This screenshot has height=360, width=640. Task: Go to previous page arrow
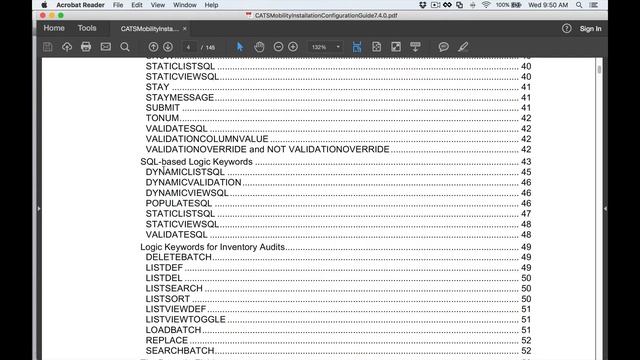[153, 47]
